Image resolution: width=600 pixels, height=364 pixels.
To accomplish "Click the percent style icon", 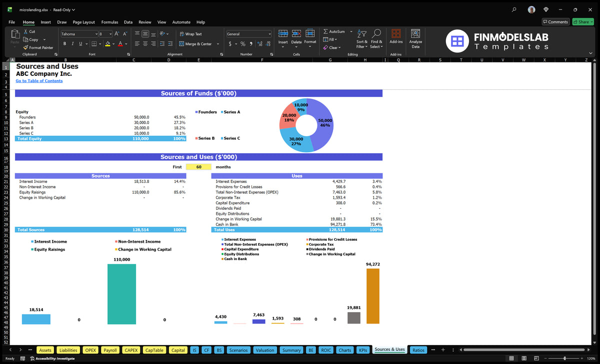I will pyautogui.click(x=243, y=43).
